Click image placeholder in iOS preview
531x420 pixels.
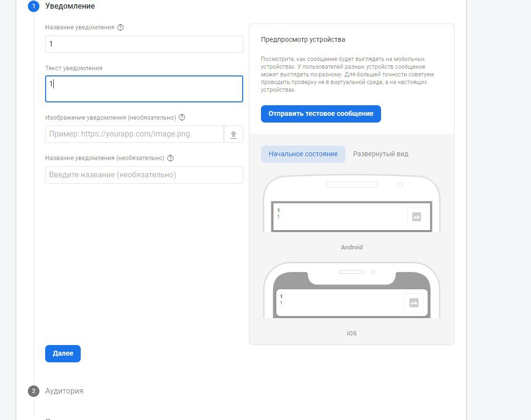click(x=414, y=302)
